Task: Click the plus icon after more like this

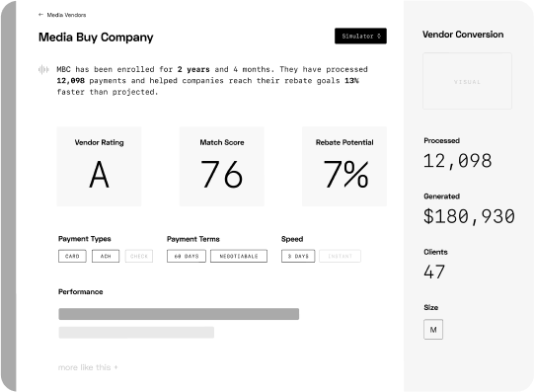Action: (115, 367)
